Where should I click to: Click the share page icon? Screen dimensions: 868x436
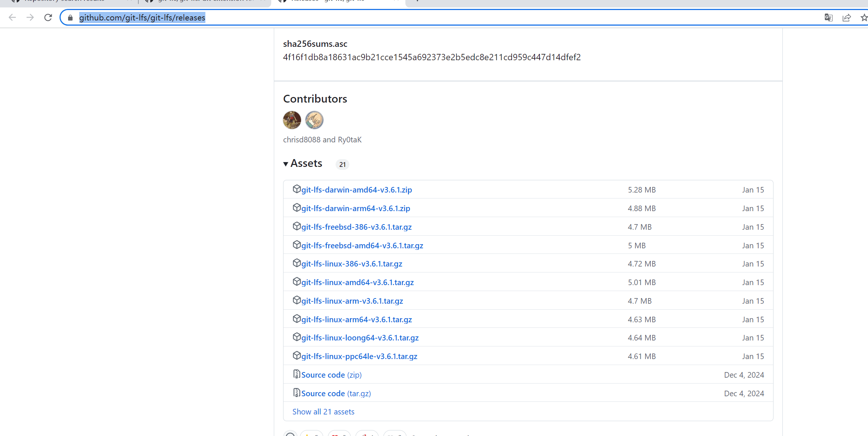coord(846,17)
